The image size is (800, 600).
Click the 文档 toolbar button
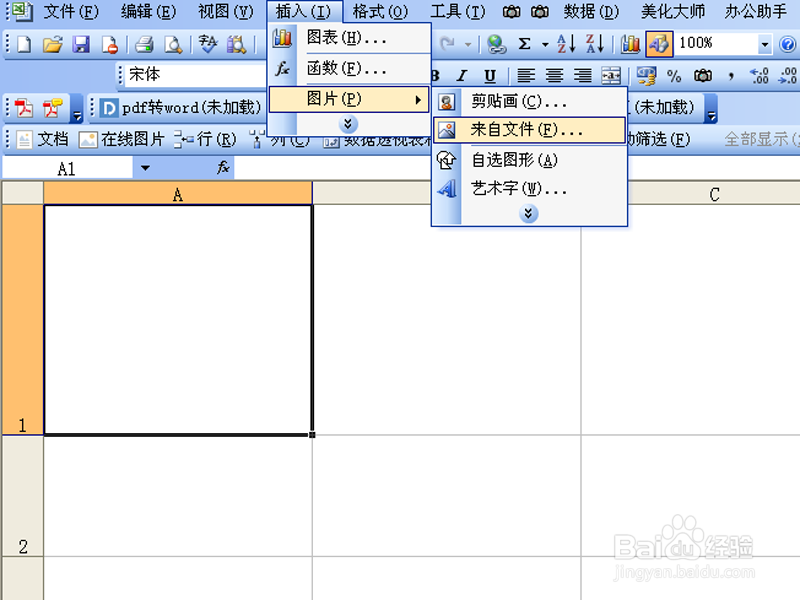click(x=42, y=139)
